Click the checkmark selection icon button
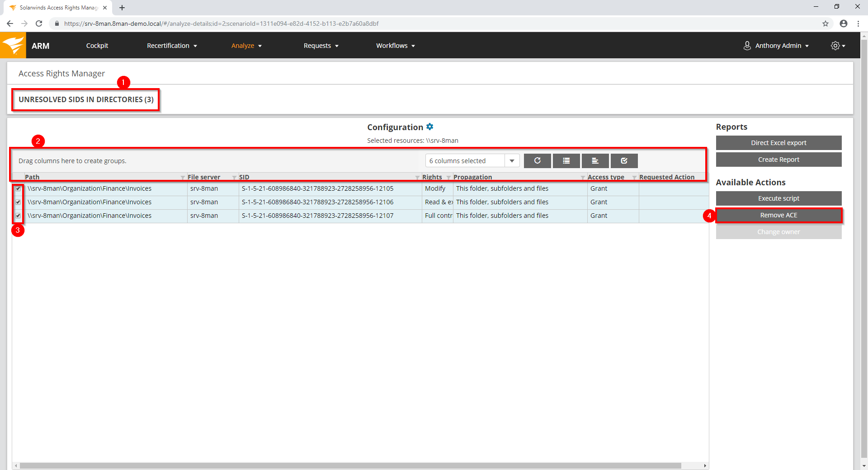The height and width of the screenshot is (470, 868). [624, 161]
